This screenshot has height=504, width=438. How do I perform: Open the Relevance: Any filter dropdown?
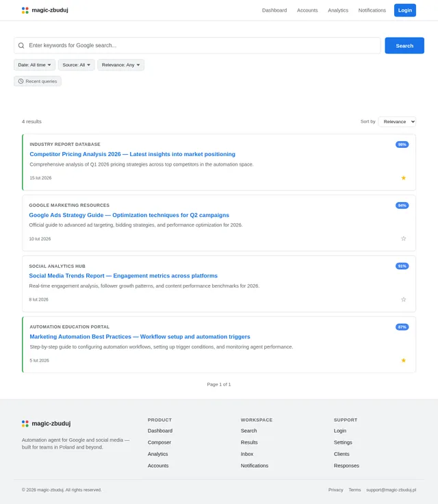[121, 65]
